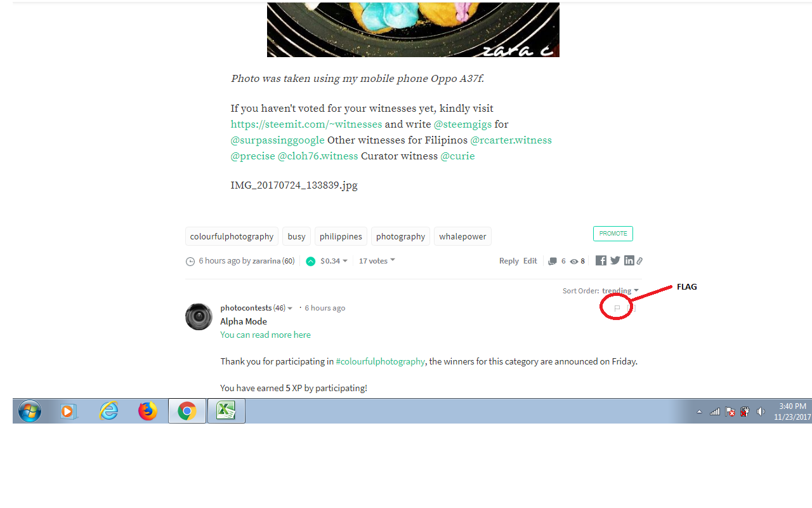The height and width of the screenshot is (508, 812).
Task: Open Firefox from the taskbar
Action: [148, 411]
